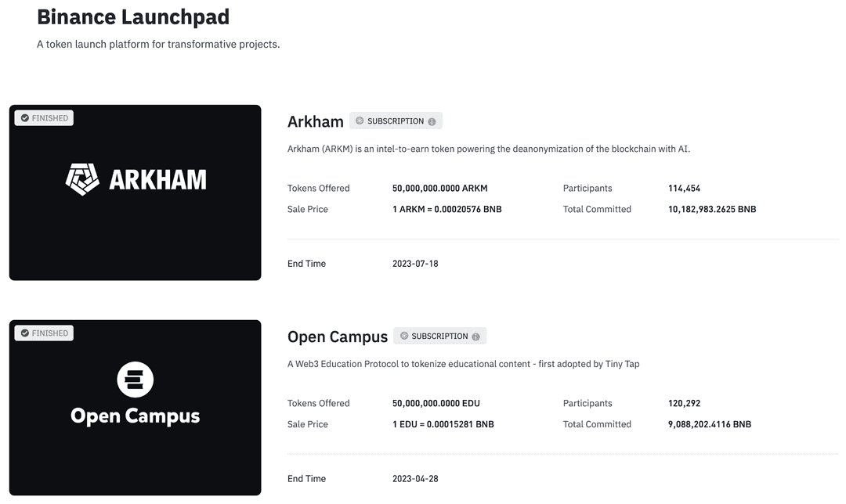The image size is (846, 504).
Task: Open the Arkham project details
Action: point(316,121)
